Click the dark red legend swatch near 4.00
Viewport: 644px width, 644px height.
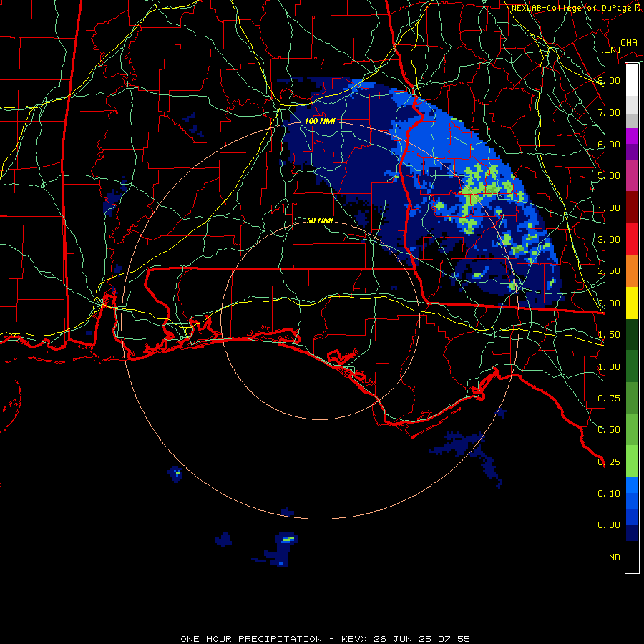click(x=632, y=208)
